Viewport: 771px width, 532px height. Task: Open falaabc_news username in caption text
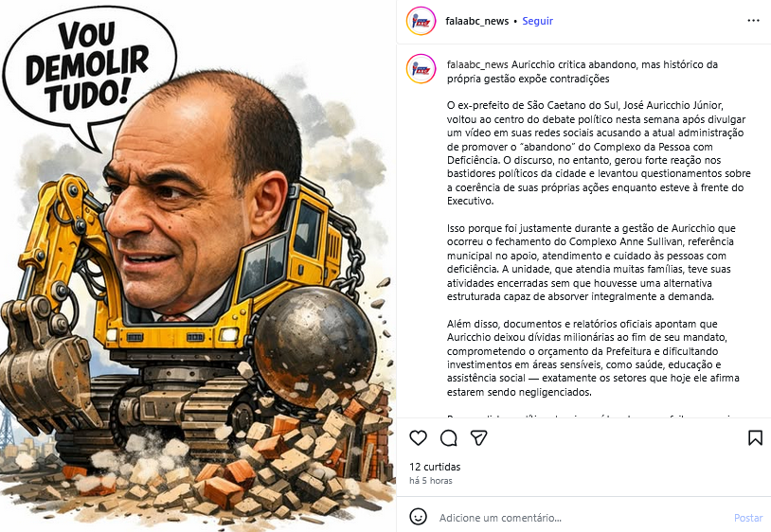[x=477, y=64]
